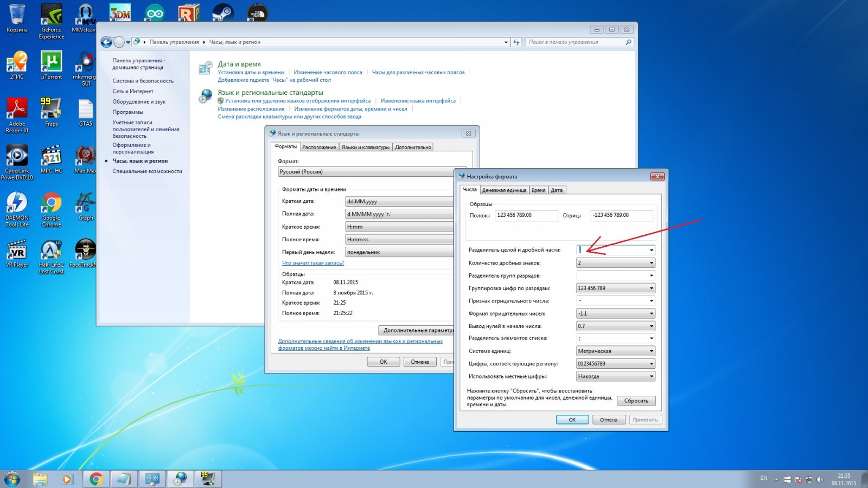Open the Adobe Reader XI desktop icon
The height and width of the screenshot is (488, 868).
(x=17, y=115)
